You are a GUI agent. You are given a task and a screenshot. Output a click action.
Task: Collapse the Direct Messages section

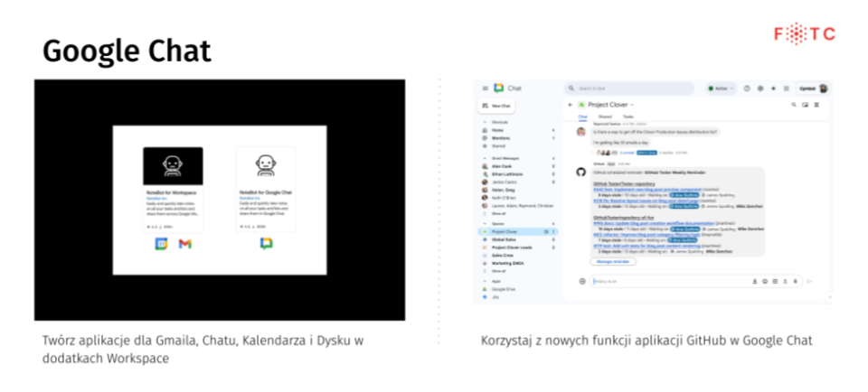click(485, 158)
